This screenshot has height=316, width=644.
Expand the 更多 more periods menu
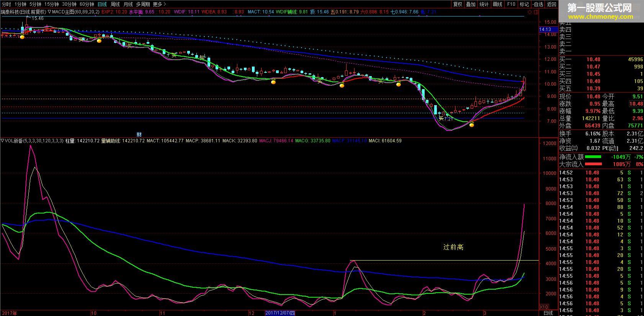tap(159, 4)
